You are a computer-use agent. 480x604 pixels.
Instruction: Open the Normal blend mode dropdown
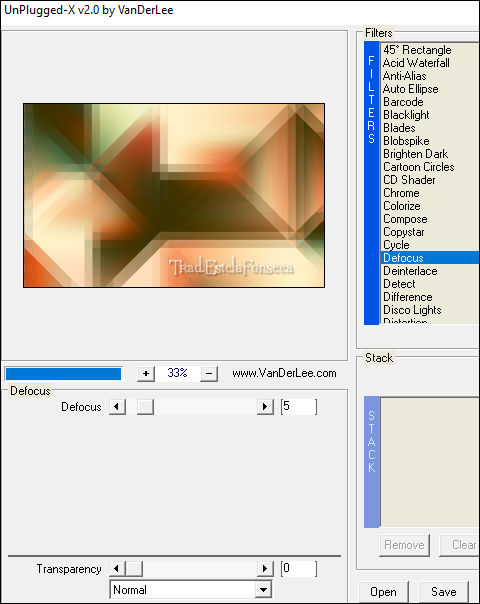tap(191, 590)
